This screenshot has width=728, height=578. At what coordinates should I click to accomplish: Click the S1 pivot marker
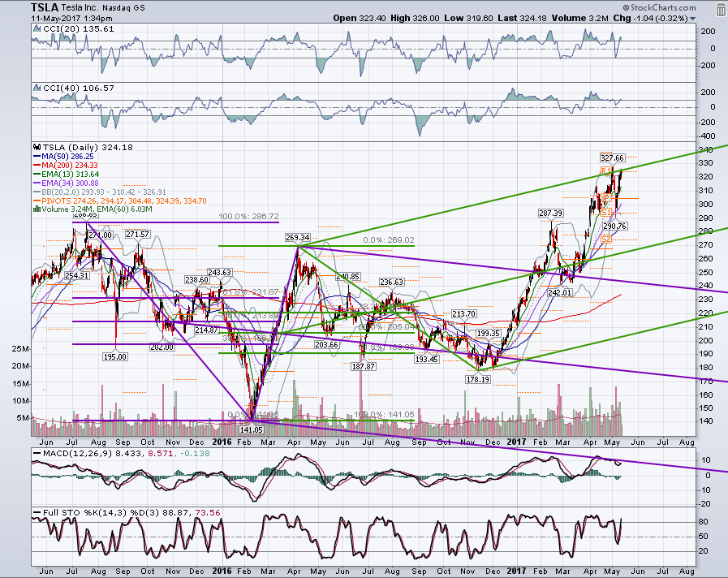[606, 213]
